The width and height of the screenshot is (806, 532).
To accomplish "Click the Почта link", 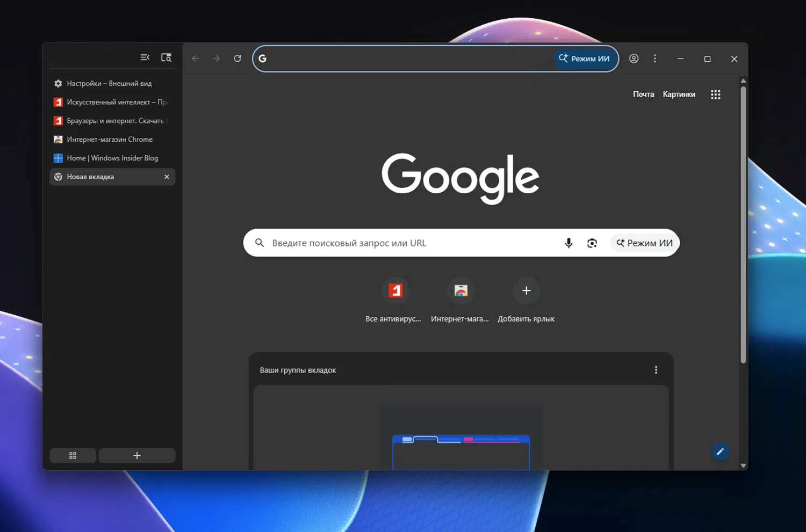I will pos(643,94).
